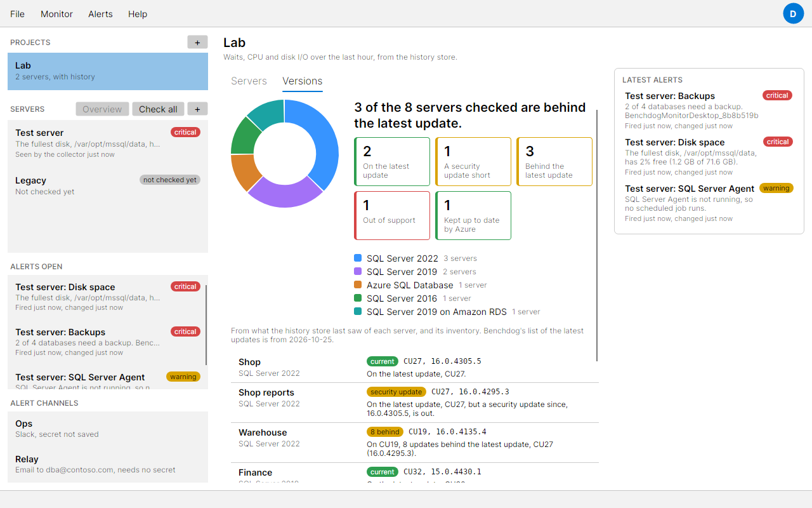
Task: Click the Check all button
Action: pos(158,109)
